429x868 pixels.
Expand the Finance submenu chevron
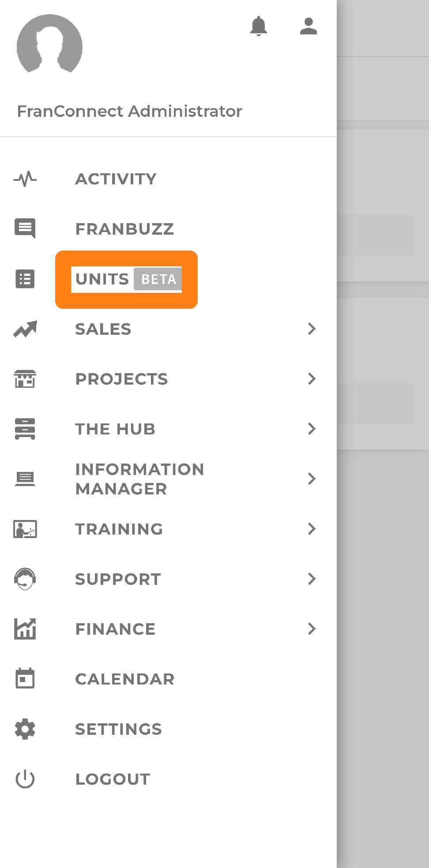pos(312,629)
